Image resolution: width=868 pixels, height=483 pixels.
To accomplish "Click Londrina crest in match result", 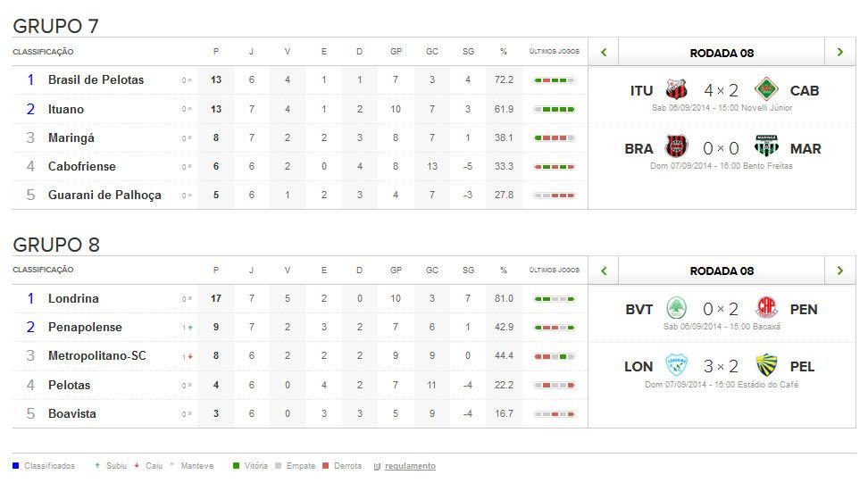I will (x=678, y=366).
